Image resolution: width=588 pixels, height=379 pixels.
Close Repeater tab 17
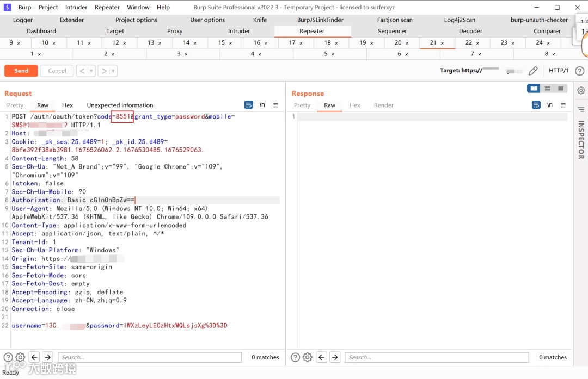click(x=301, y=44)
